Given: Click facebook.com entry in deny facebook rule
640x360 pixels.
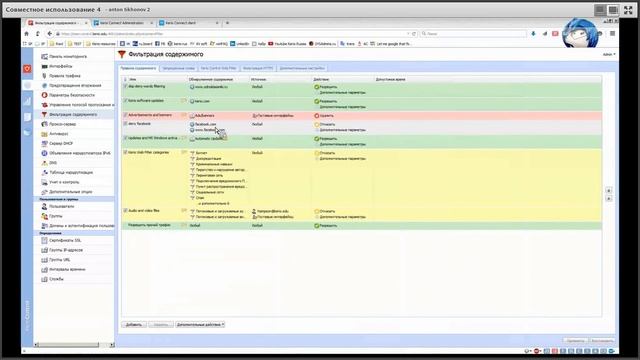Looking at the screenshot, I should (205, 124).
